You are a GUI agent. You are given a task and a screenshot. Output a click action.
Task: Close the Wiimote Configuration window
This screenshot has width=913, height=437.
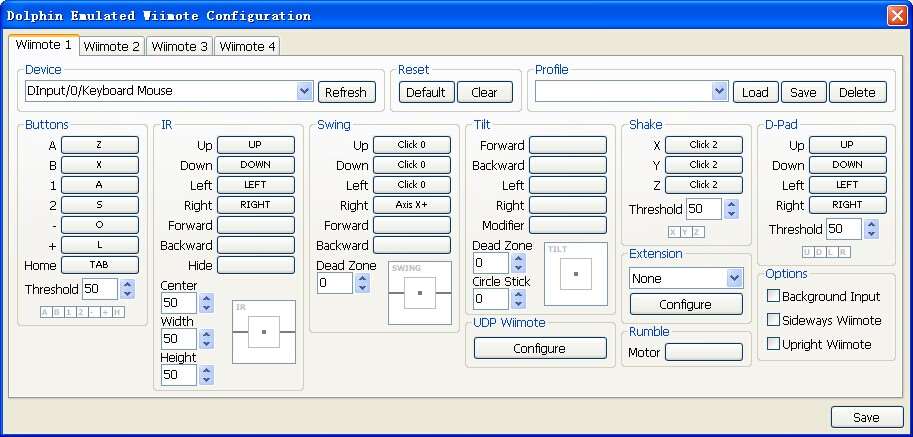pos(897,15)
